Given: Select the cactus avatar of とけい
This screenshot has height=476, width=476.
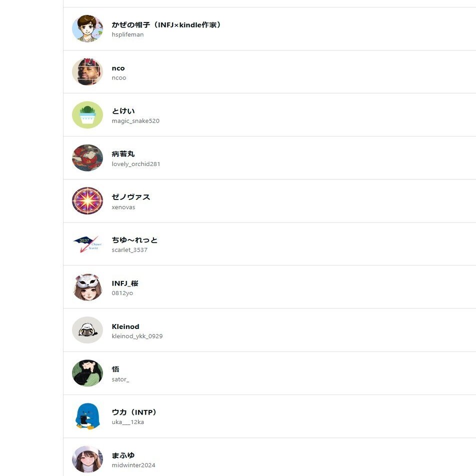Looking at the screenshot, I should (x=87, y=115).
